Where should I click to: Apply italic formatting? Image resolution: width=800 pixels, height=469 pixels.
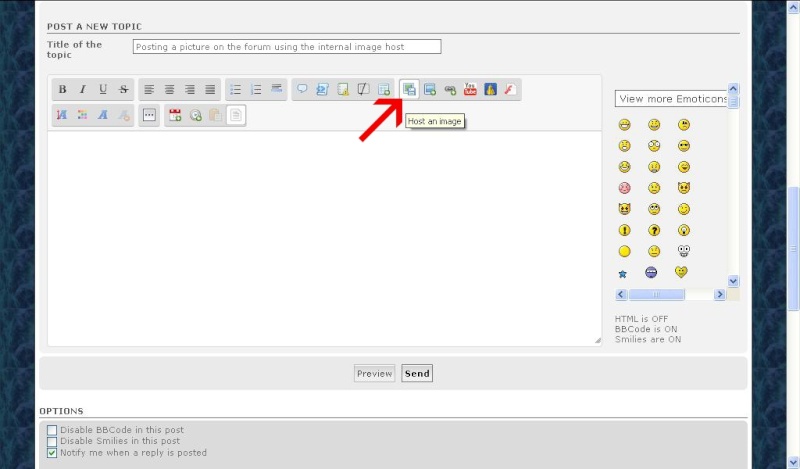83,89
